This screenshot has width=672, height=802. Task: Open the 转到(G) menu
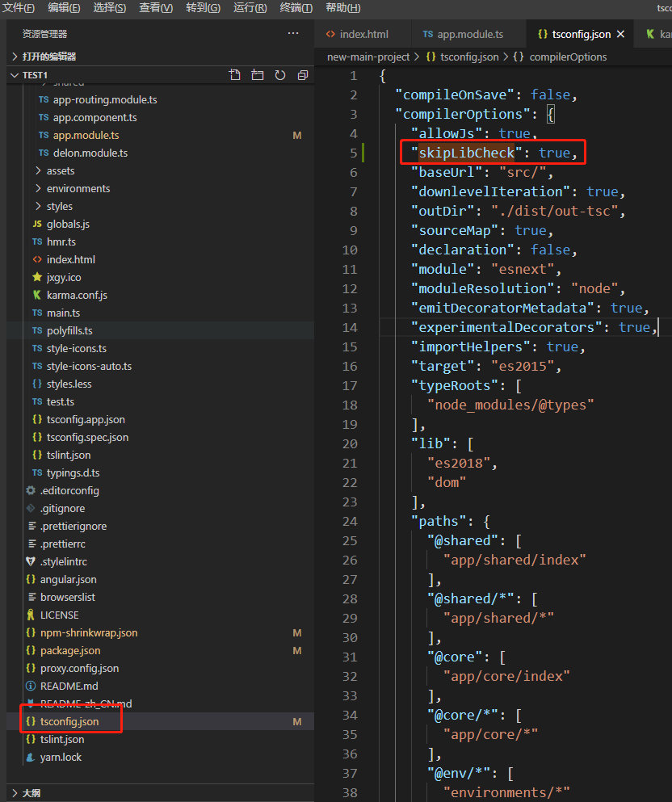coord(203,7)
